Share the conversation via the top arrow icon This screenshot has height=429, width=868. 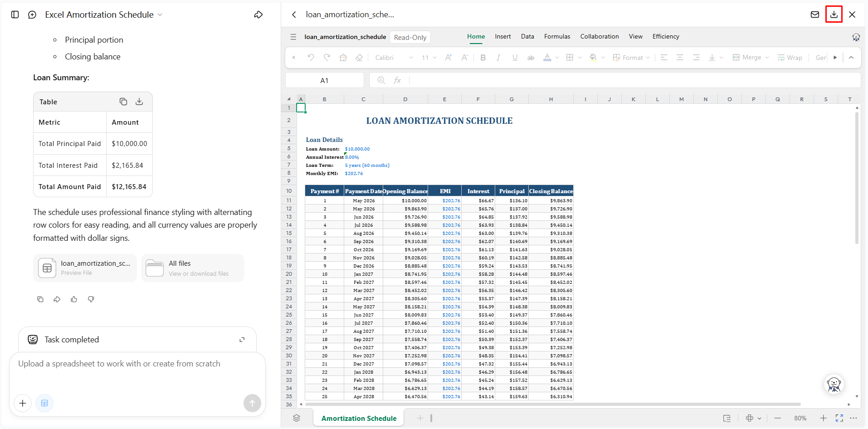click(258, 15)
